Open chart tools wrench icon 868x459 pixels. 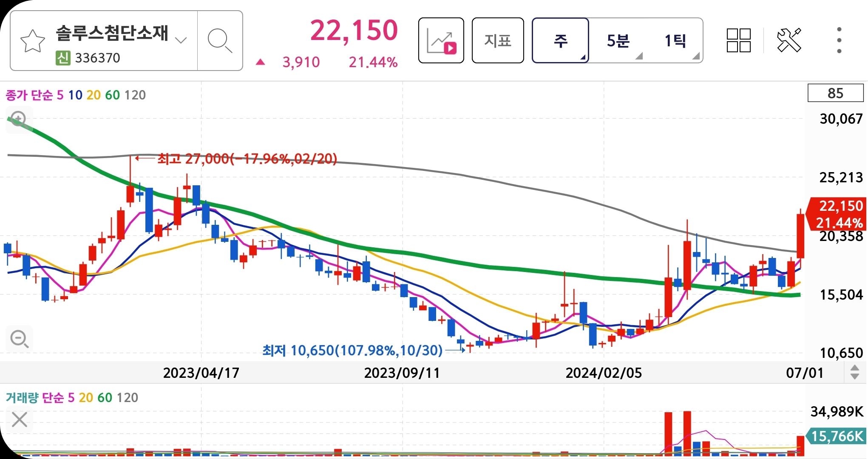789,40
